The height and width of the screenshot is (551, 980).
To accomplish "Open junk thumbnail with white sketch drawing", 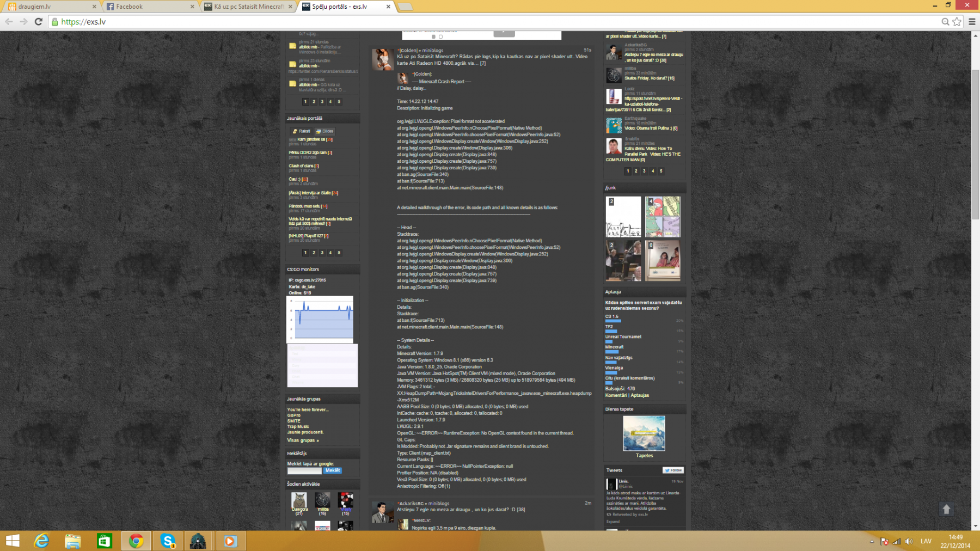I will [623, 217].
